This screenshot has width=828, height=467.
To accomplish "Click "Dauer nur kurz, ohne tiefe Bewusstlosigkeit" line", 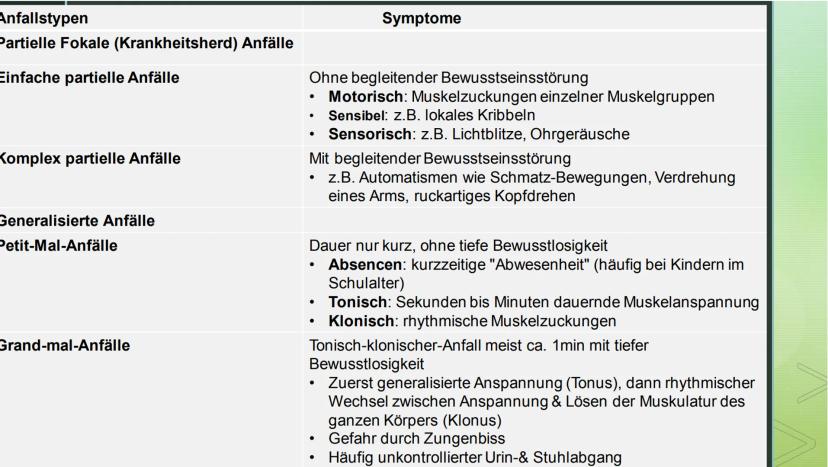I will click(460, 246).
